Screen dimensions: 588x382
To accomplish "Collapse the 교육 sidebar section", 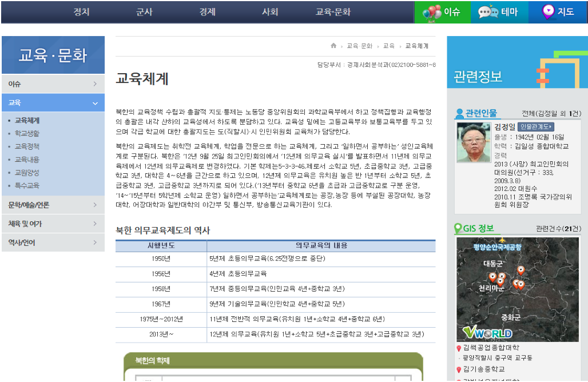I will [94, 103].
